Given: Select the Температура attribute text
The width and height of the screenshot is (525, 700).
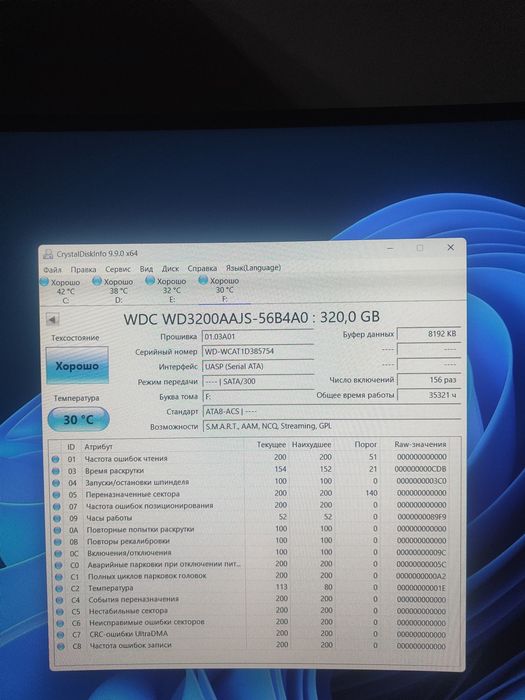Looking at the screenshot, I should click(x=111, y=588).
